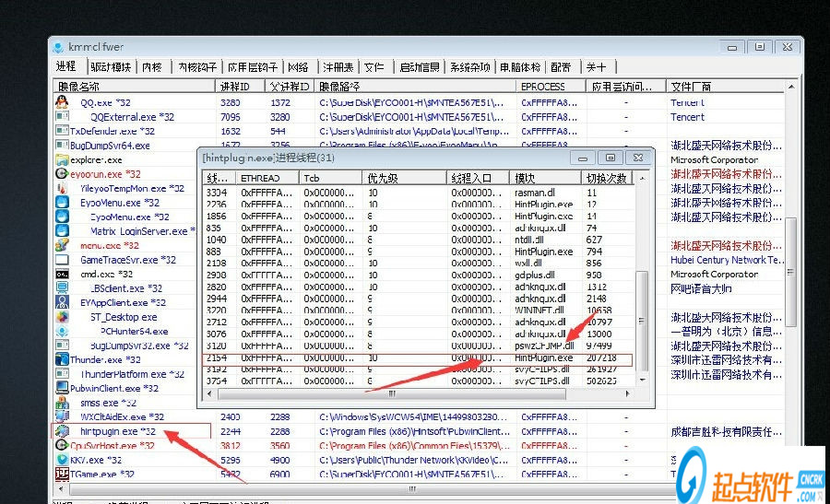Select the CpuSvrHost.exe *32 process name
This screenshot has width=830, height=504.
point(113,445)
